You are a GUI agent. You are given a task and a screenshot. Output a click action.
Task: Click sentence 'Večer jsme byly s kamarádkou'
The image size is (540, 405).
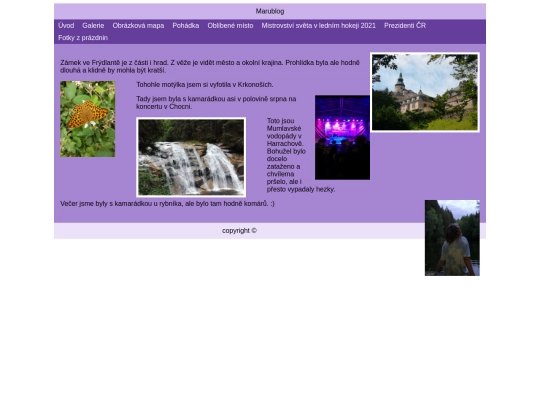(x=167, y=204)
